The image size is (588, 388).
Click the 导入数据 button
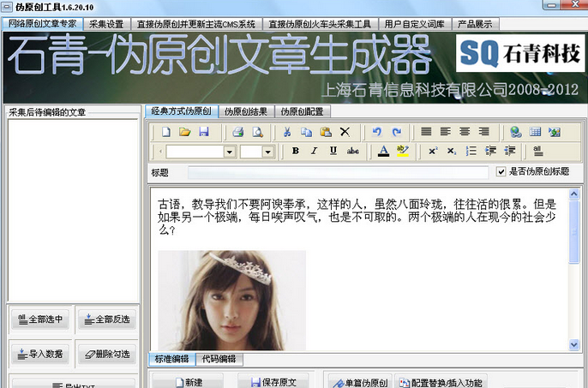click(x=40, y=354)
